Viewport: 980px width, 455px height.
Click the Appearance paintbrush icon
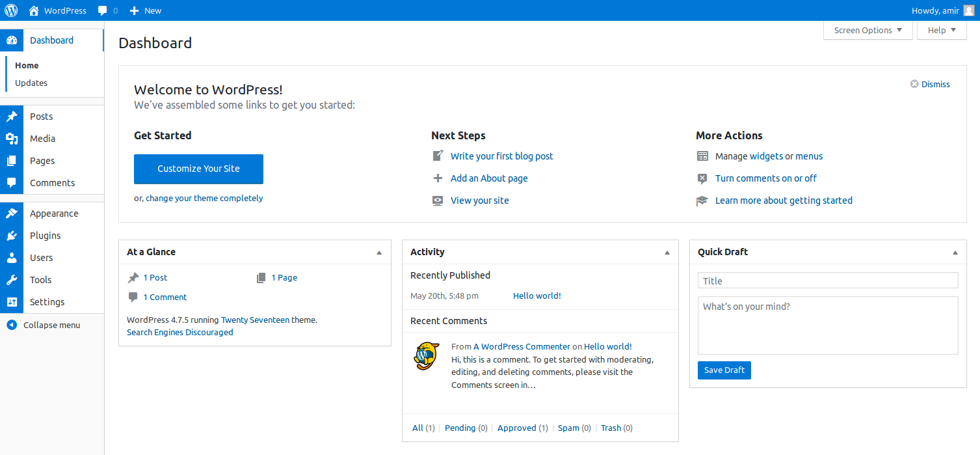click(x=12, y=214)
